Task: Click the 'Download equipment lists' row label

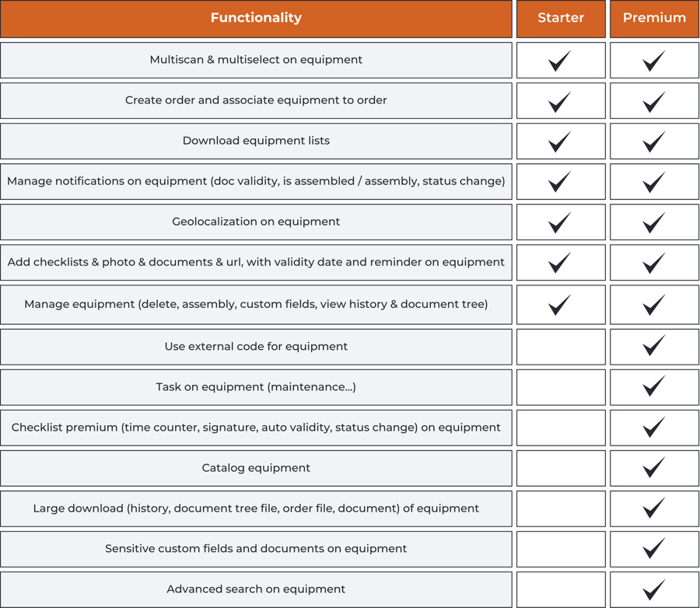Action: coord(256,141)
